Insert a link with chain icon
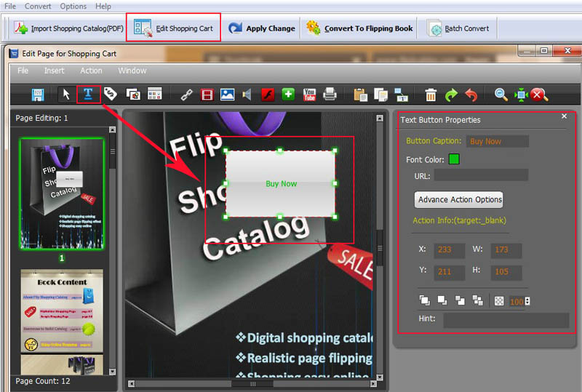 [x=186, y=95]
